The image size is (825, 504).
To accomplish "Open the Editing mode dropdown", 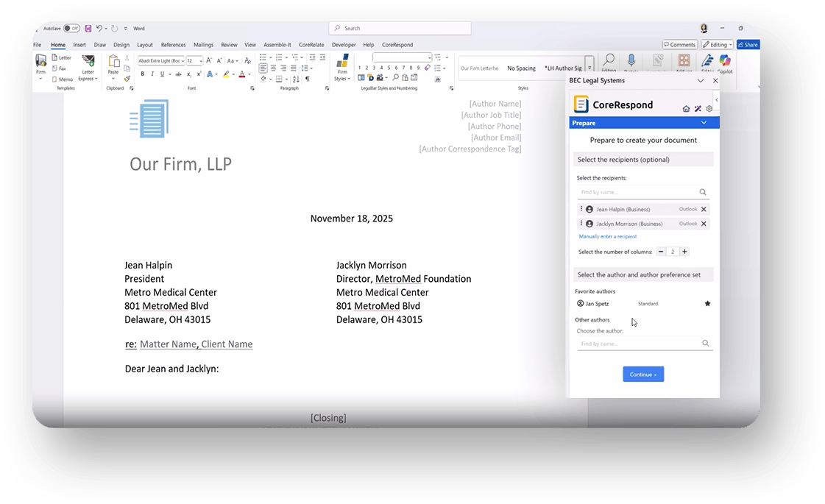I will [718, 45].
